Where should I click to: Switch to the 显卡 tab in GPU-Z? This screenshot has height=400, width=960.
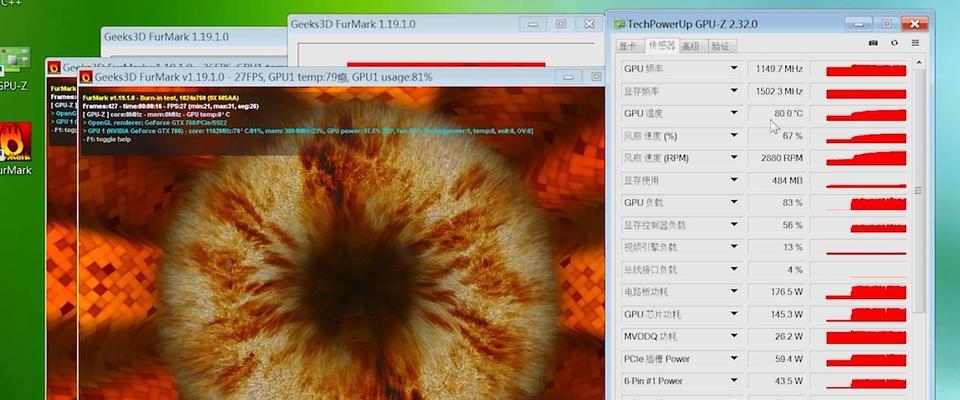click(628, 46)
